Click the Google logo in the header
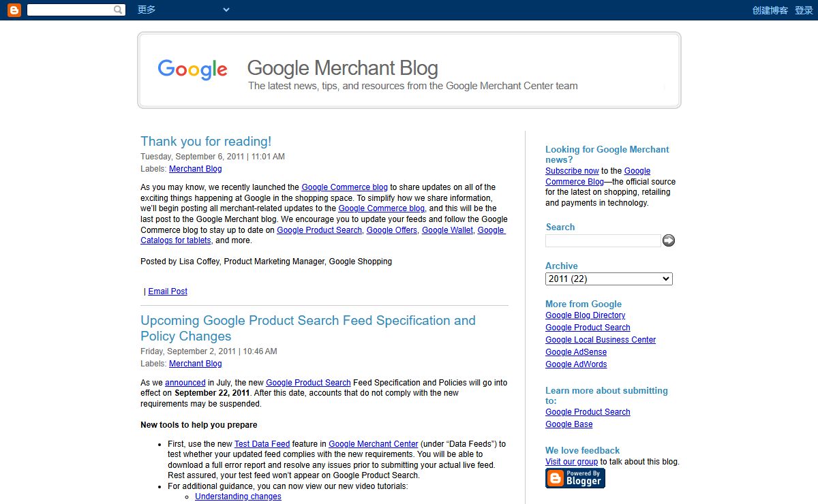This screenshot has height=504, width=818. tap(192, 69)
